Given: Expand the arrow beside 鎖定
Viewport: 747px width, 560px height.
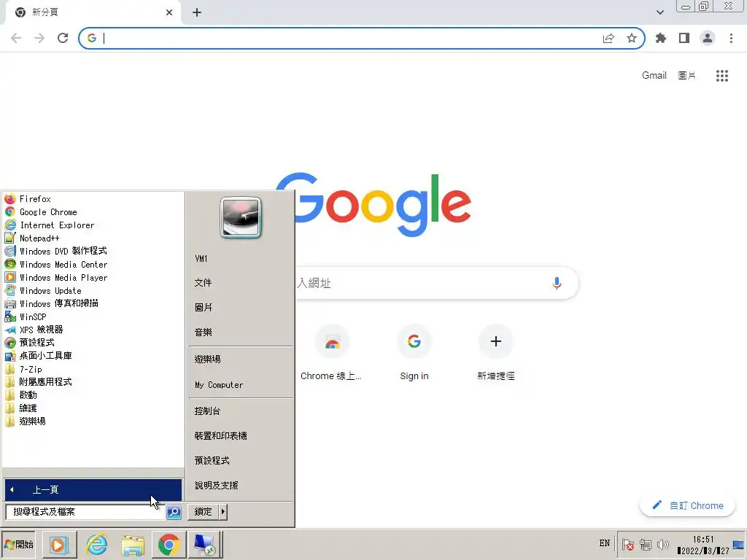Looking at the screenshot, I should tap(223, 511).
